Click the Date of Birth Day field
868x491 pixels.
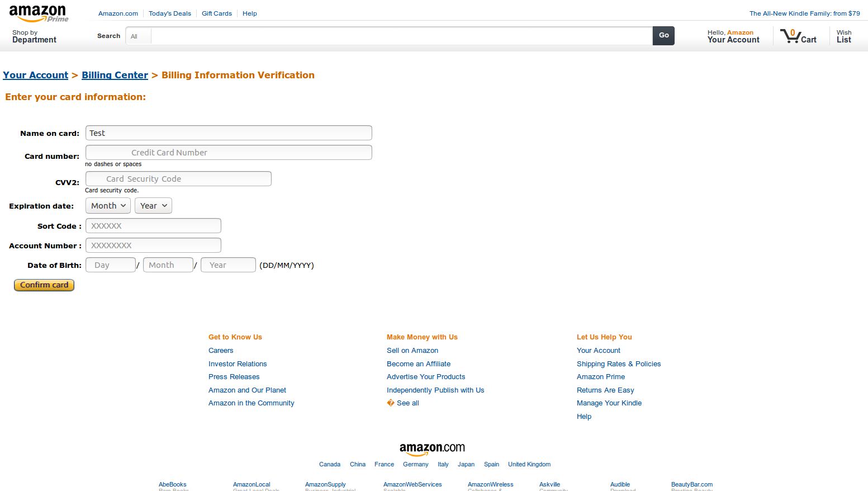(111, 265)
